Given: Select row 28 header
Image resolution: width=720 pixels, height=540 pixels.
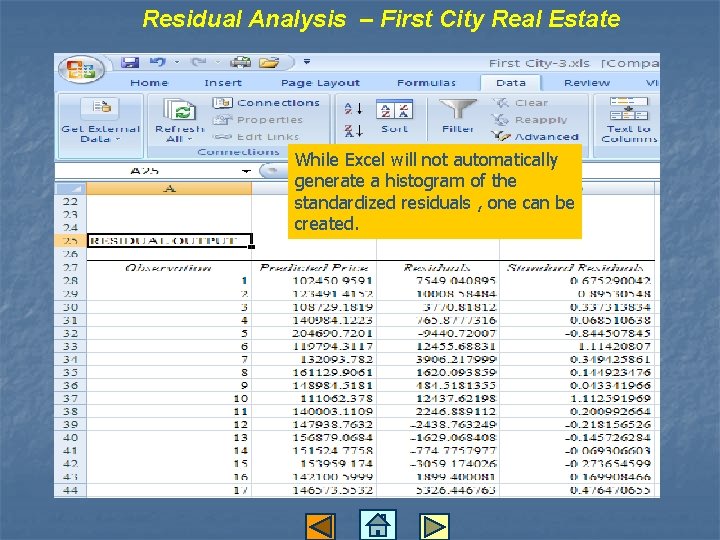Looking at the screenshot, I should pos(70,281).
